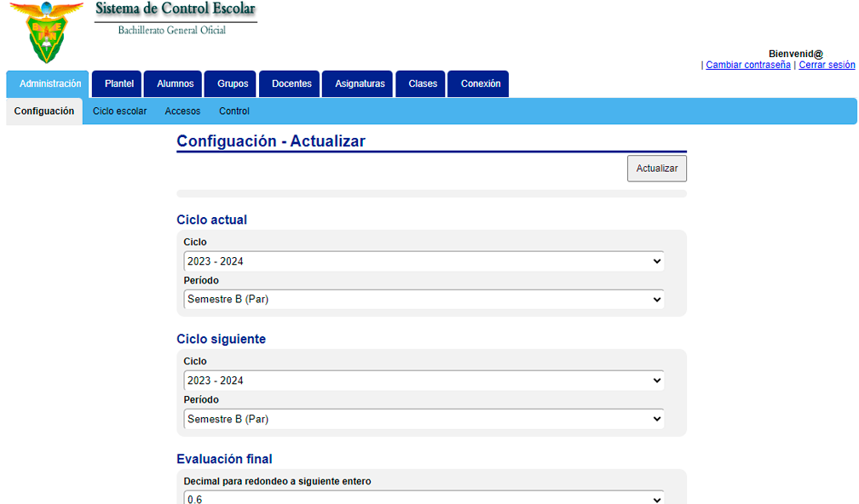Click the Decimal para redondeo a siguiente entero label

pos(277,481)
